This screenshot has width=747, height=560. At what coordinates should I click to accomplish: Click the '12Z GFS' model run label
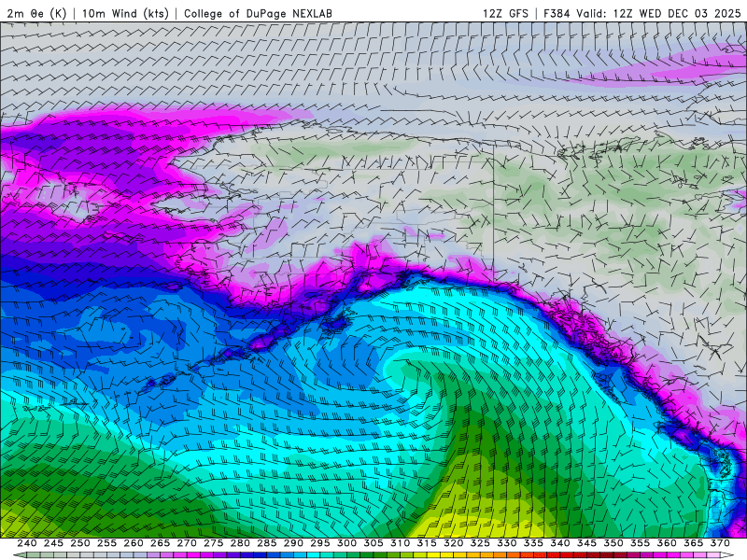click(x=505, y=13)
